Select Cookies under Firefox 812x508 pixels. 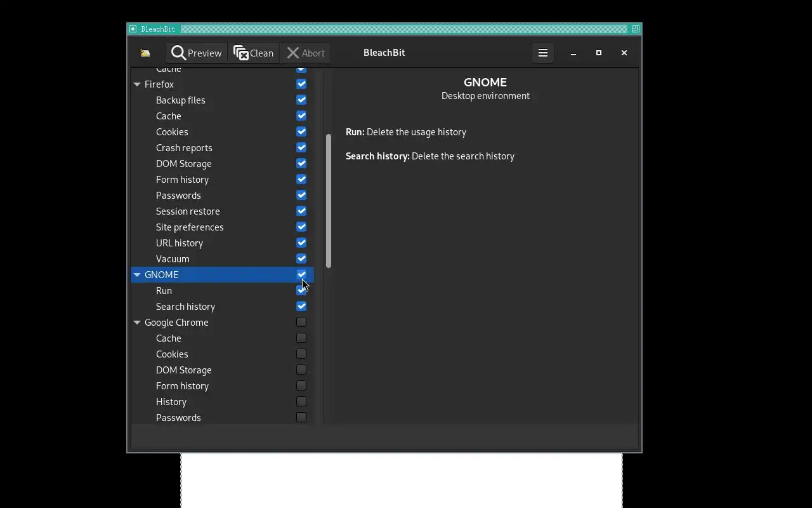tap(222, 131)
